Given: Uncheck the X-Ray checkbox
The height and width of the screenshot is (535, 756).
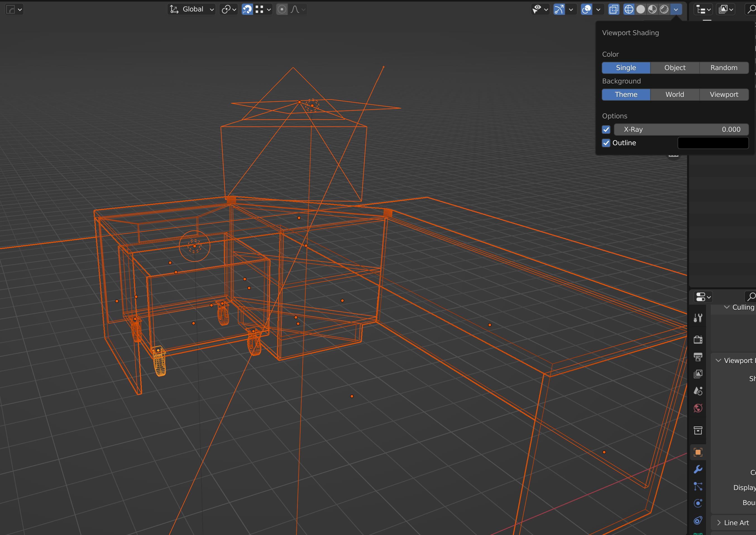Looking at the screenshot, I should coord(606,130).
